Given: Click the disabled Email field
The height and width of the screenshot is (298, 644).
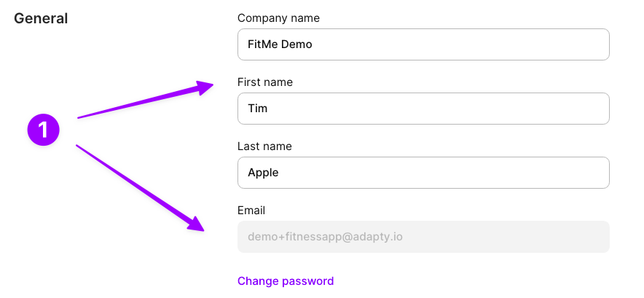Looking at the screenshot, I should pyautogui.click(x=423, y=237).
